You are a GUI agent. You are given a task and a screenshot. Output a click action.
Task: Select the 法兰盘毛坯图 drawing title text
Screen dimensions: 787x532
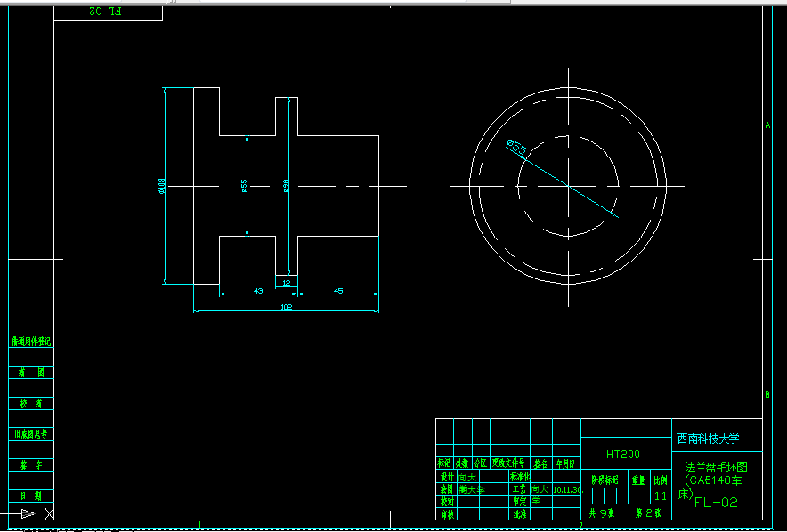(x=717, y=467)
